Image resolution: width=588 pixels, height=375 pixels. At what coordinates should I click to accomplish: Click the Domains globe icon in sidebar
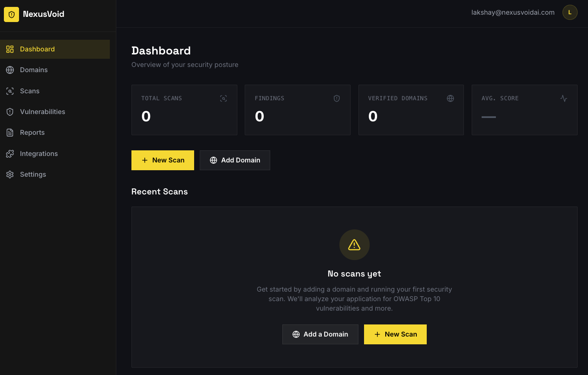point(10,70)
